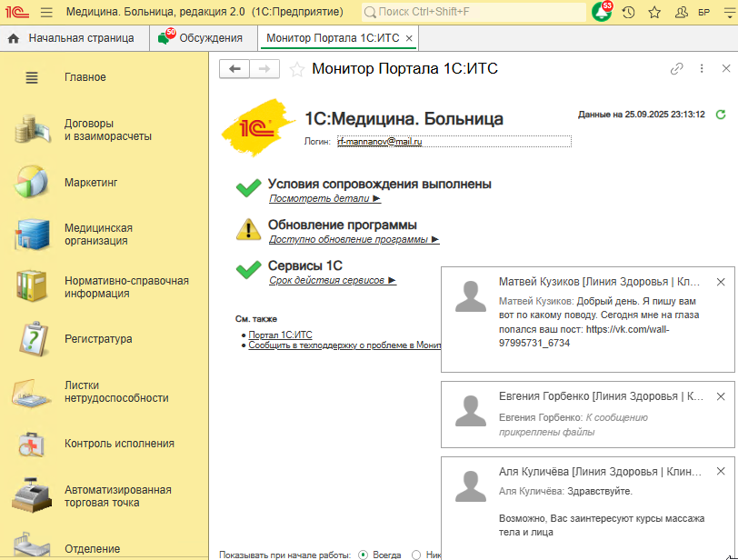Copy link to Монитор Портала form
Viewport: 738px width, 560px height.
tap(676, 68)
